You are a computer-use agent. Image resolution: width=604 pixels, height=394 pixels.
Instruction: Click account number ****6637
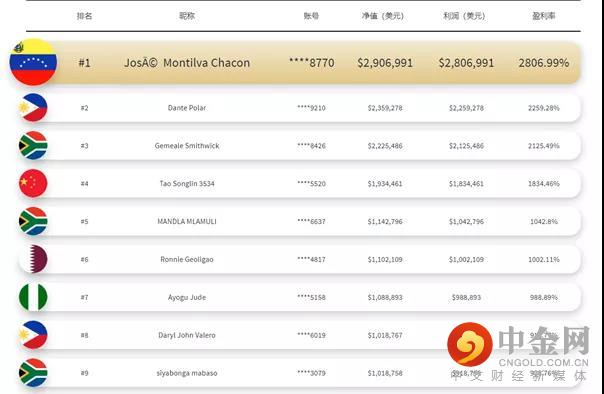pos(311,221)
